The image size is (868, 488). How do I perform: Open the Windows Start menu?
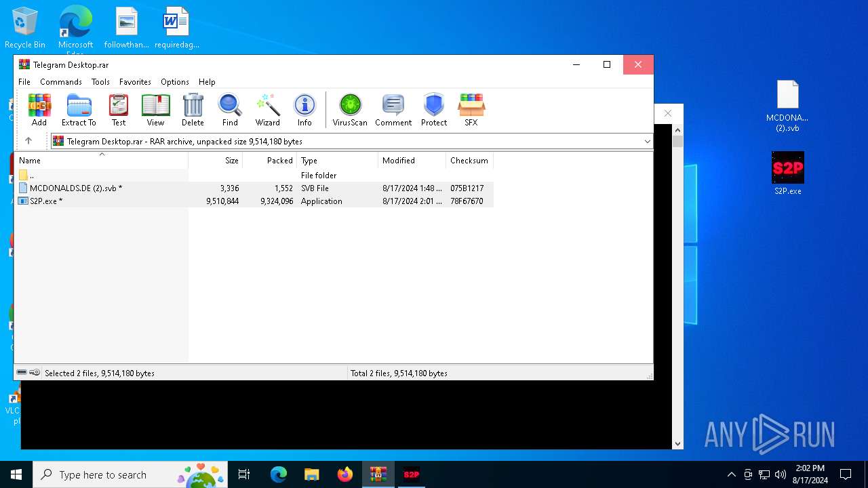point(16,474)
